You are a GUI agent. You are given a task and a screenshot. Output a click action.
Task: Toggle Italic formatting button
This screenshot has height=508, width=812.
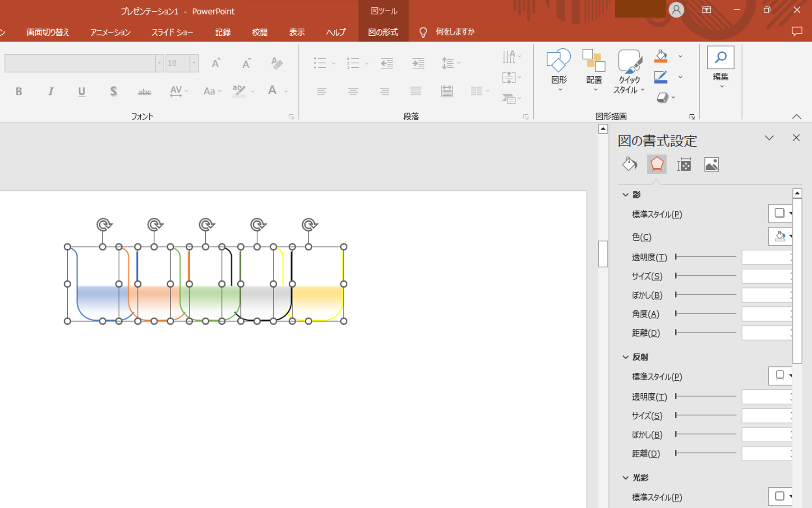point(51,91)
